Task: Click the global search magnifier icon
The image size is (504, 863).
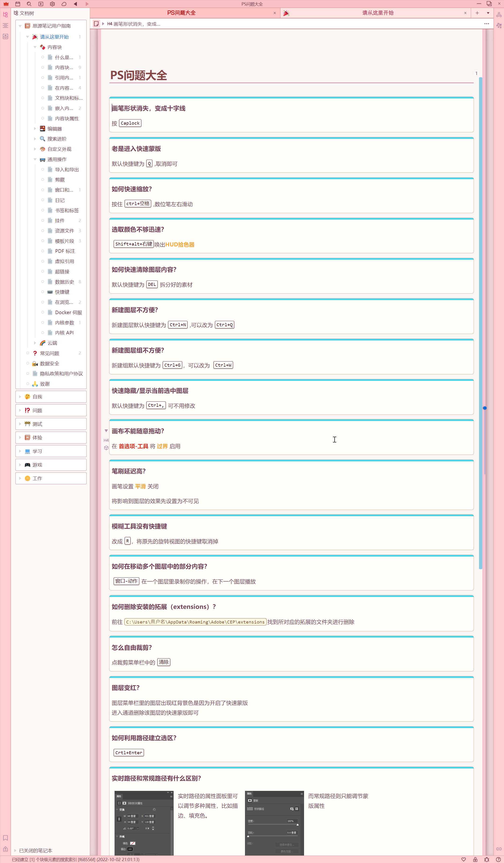Action: coord(29,4)
